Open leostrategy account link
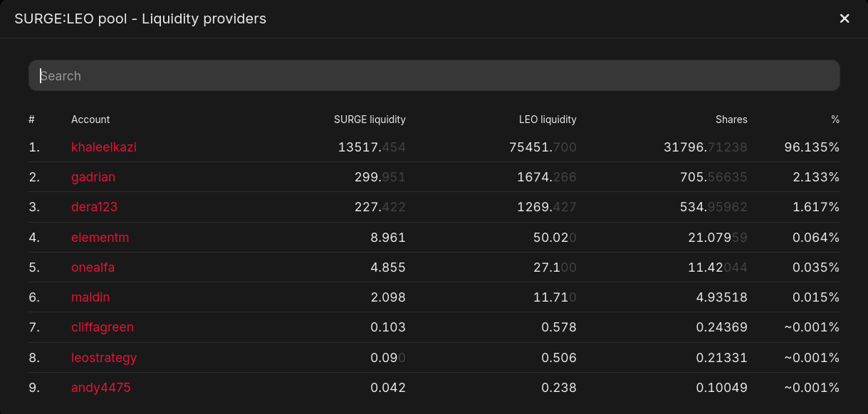The width and height of the screenshot is (868, 414). coord(104,358)
